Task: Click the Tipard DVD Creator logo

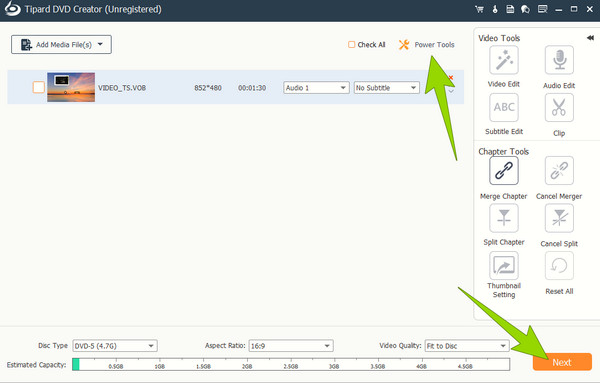Action: [13, 8]
